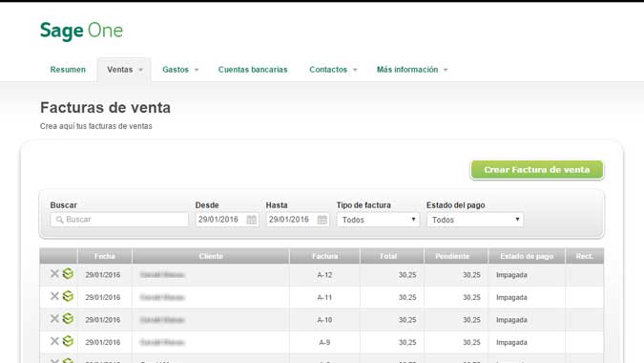Open the Desde date calendar picker

[x=251, y=220]
